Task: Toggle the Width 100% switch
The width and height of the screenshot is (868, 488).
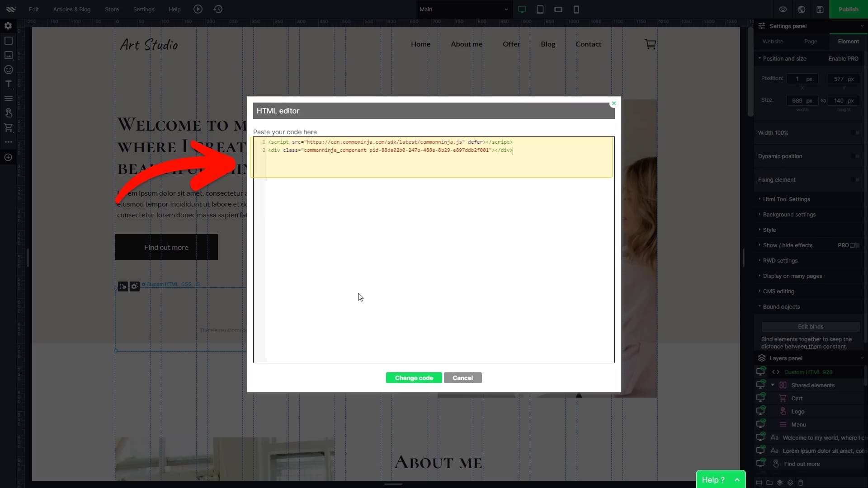Action: point(855,133)
